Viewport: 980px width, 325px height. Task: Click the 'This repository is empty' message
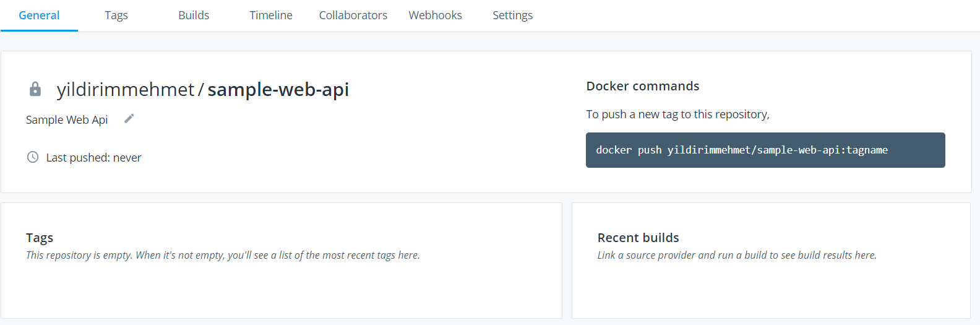point(223,255)
